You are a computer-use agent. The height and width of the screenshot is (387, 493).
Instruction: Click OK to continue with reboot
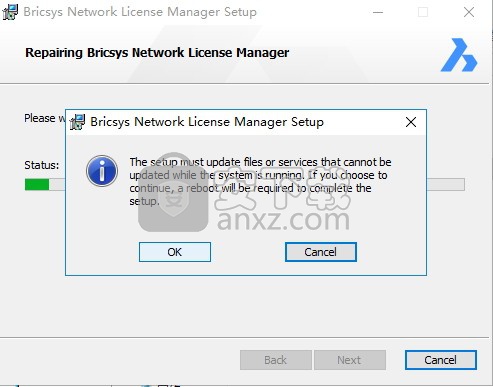coord(175,252)
